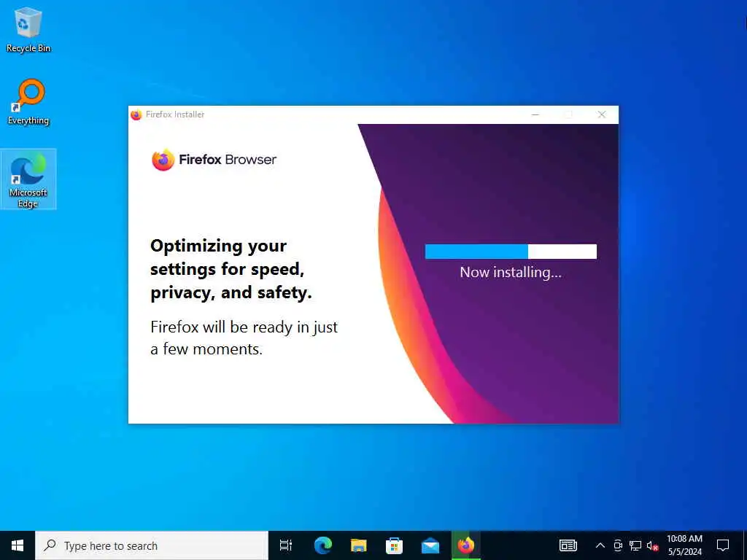Click 'Firefox will be ready' message text
This screenshot has height=560, width=747.
[x=244, y=338]
